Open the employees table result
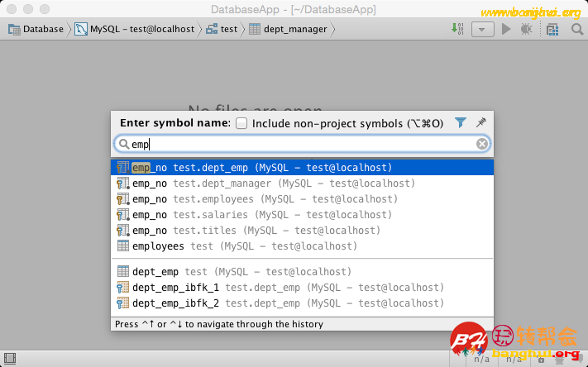Viewport: 588px width, 367px height. tap(302, 246)
